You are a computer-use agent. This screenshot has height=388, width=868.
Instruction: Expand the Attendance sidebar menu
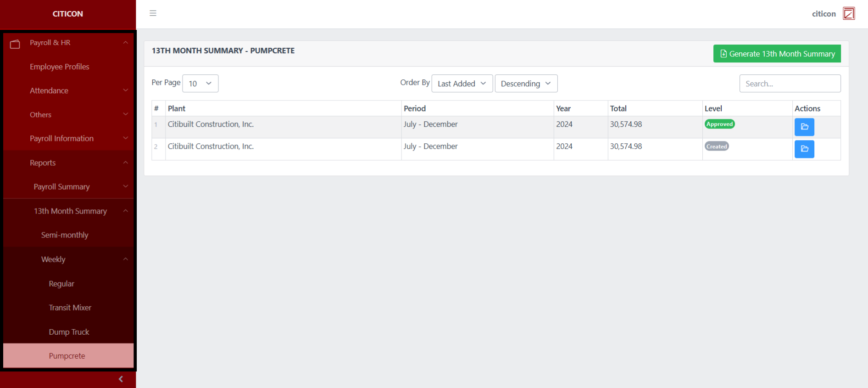(x=69, y=90)
